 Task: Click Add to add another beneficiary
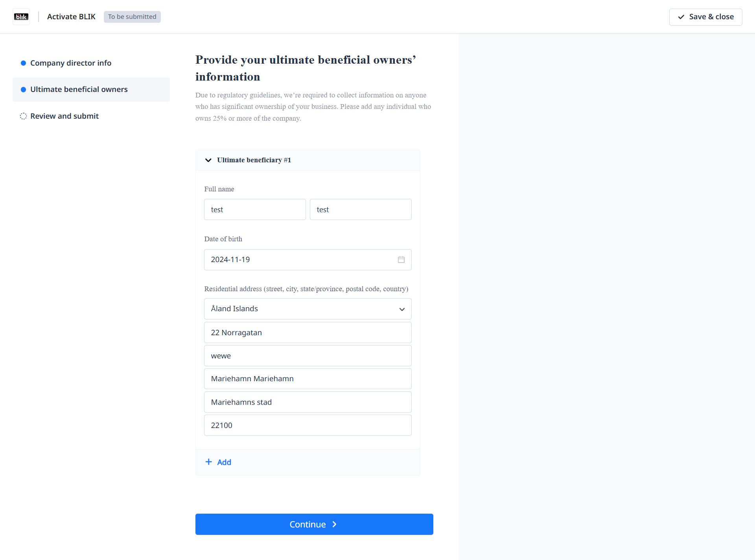coord(224,462)
